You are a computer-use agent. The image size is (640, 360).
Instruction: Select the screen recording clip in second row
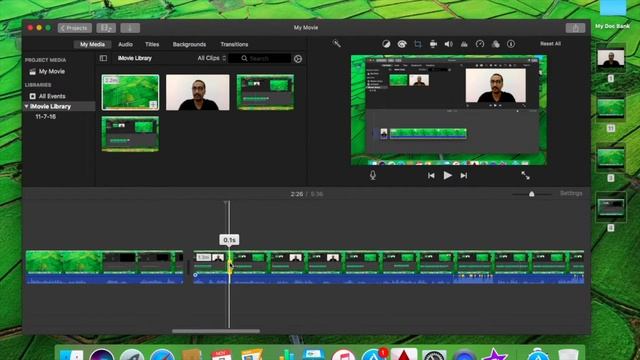tap(130, 134)
